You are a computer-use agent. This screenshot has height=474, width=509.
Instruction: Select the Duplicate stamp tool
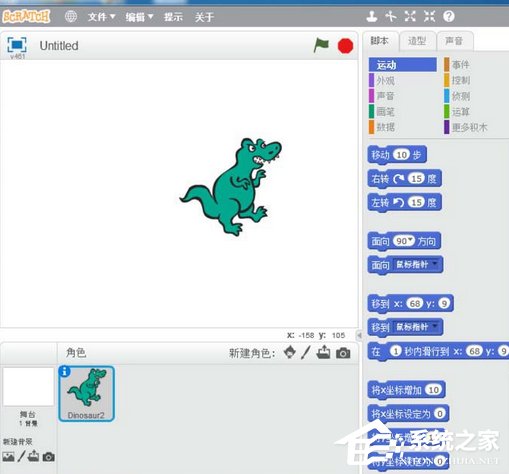point(372,16)
